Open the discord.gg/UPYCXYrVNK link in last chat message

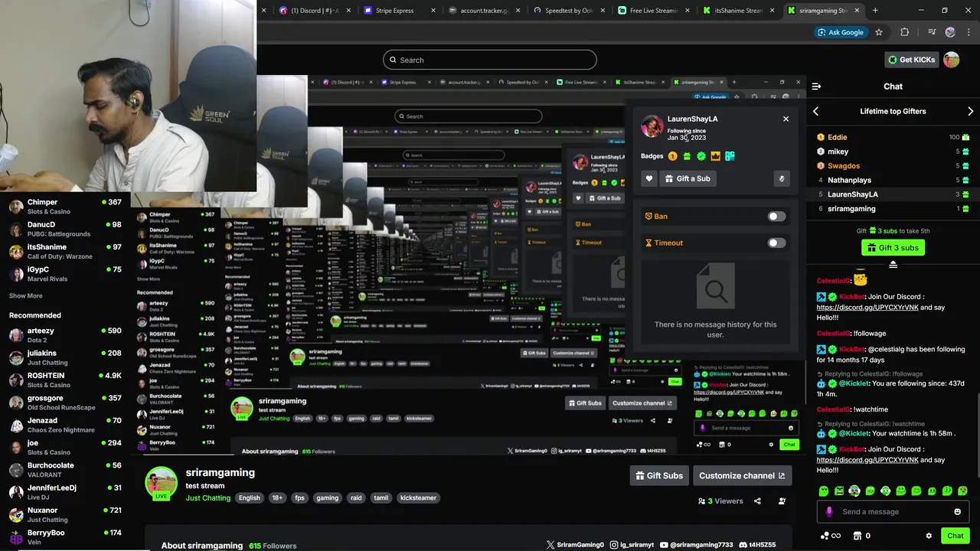[867, 460]
